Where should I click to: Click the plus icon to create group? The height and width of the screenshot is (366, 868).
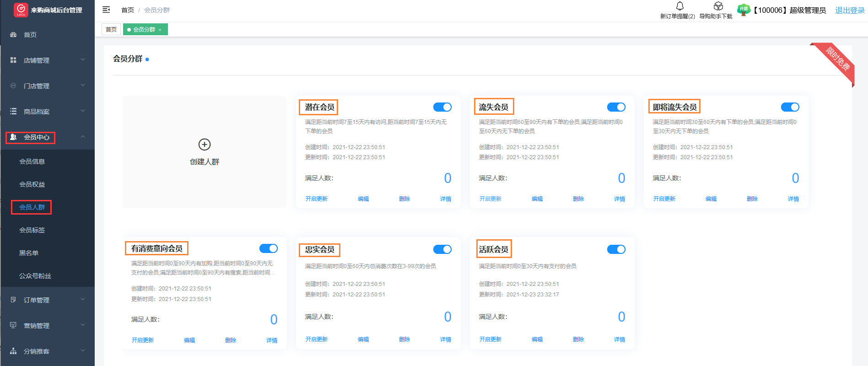[205, 145]
